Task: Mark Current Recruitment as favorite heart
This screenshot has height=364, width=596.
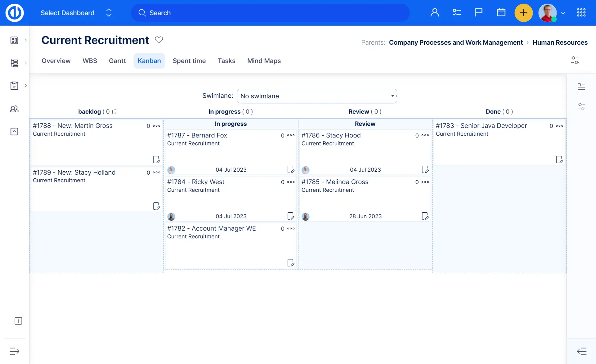Action: tap(159, 40)
